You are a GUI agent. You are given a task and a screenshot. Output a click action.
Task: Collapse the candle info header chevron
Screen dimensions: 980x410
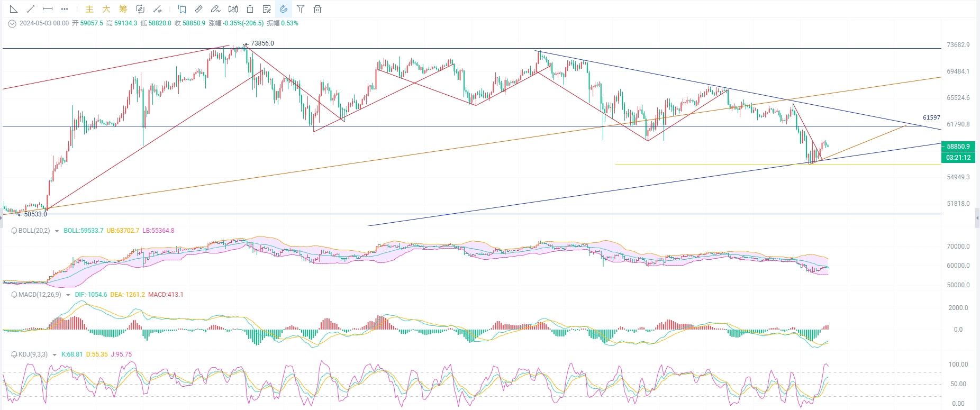point(12,24)
